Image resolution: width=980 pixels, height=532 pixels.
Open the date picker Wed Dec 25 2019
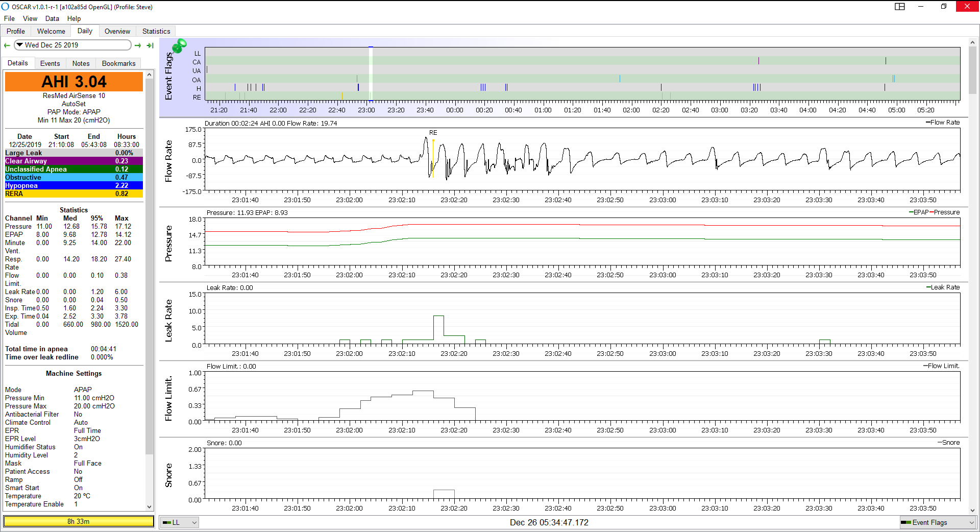[x=72, y=45]
